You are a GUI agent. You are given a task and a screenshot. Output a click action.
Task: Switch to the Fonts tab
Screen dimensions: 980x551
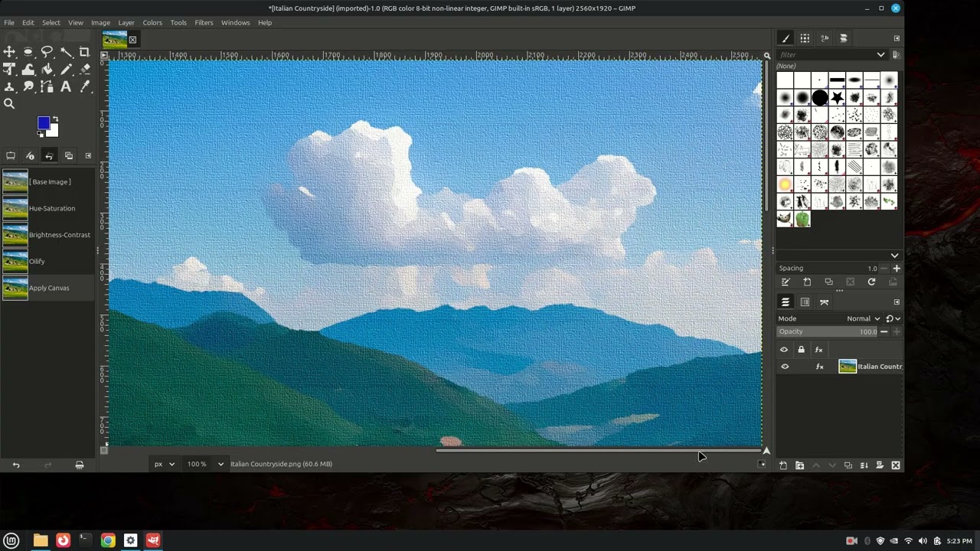[825, 38]
